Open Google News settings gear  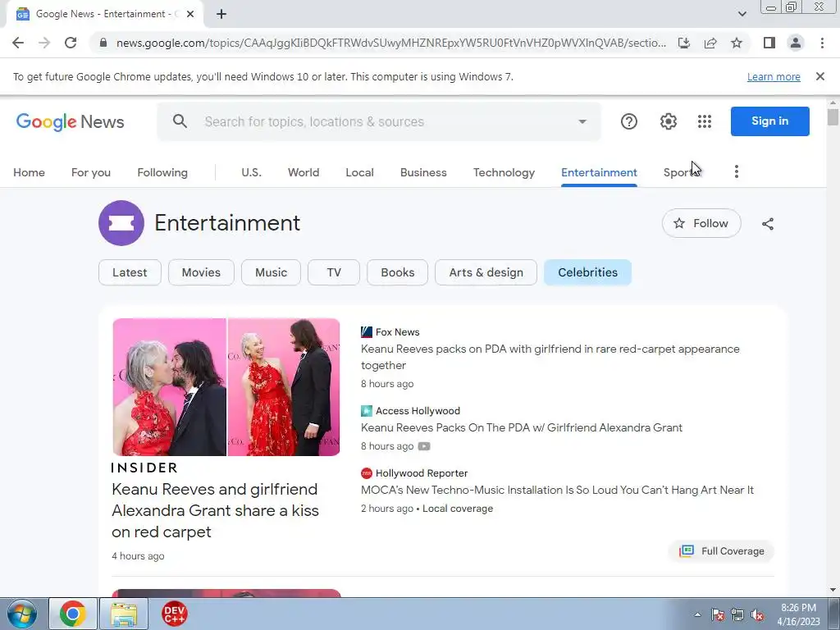tap(668, 121)
